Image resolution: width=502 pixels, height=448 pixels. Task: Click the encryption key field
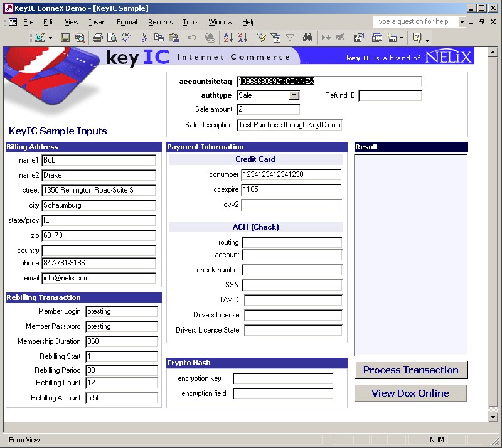click(283, 378)
